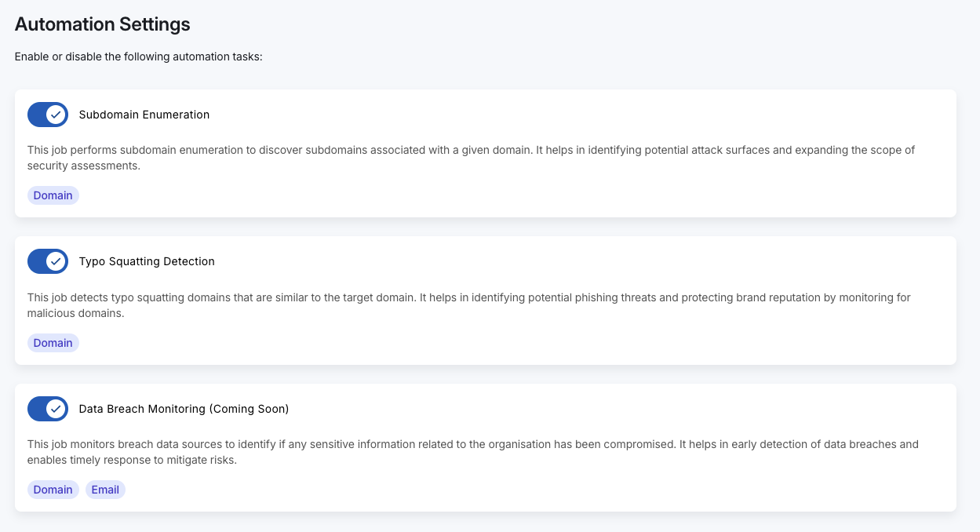The image size is (980, 532).
Task: Click the Subdomain Enumeration label
Action: [144, 115]
